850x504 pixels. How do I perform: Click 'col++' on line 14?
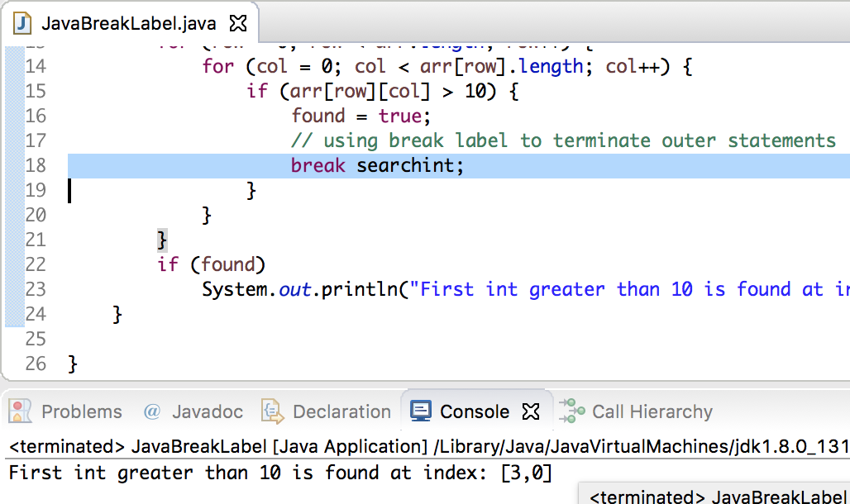pos(633,66)
